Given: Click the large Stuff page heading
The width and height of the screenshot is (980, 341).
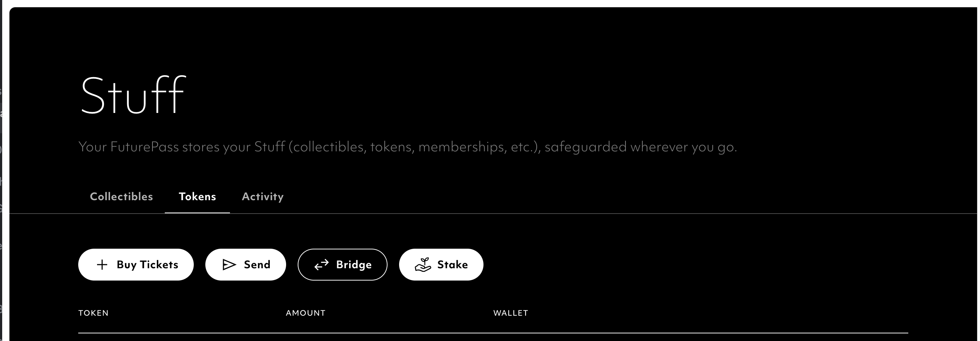Looking at the screenshot, I should point(133,95).
